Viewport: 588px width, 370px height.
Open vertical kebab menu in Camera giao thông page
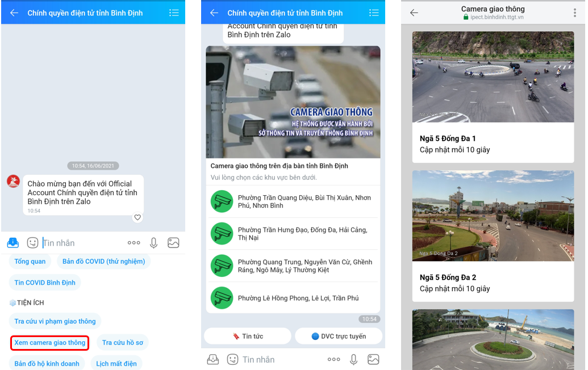(574, 13)
